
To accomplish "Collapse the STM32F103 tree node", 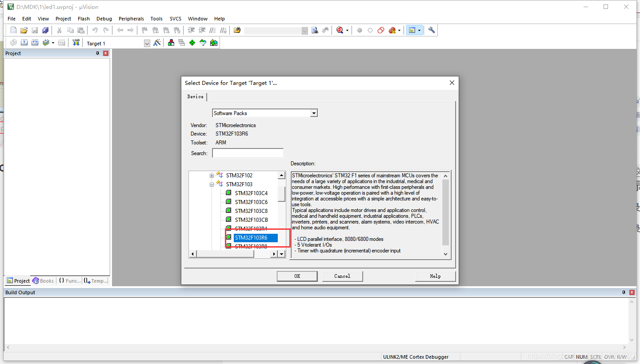I will coord(212,184).
